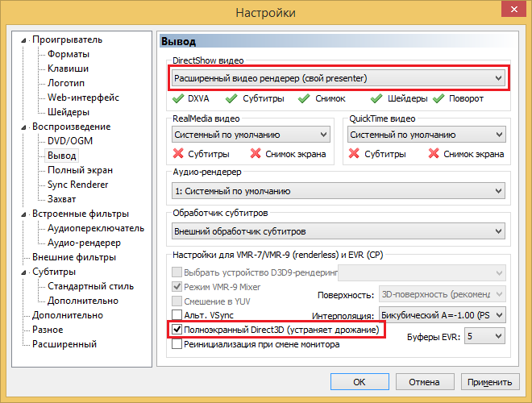Click the red cross beside QuickTime Субтитры

(x=355, y=154)
